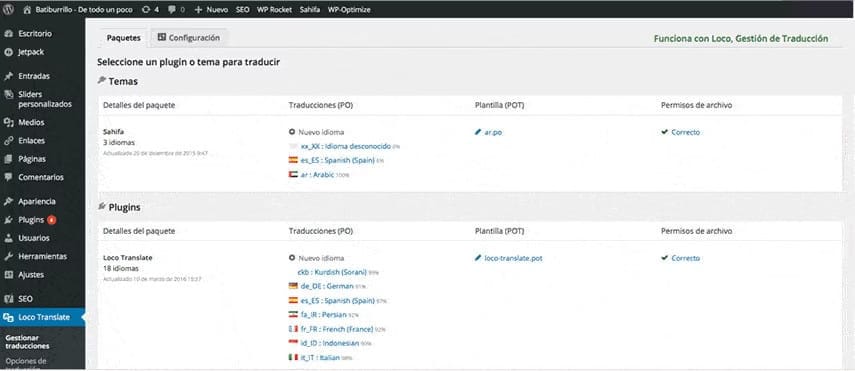Open de_DE : German translation
This screenshot has height=371, width=855.
click(x=327, y=286)
